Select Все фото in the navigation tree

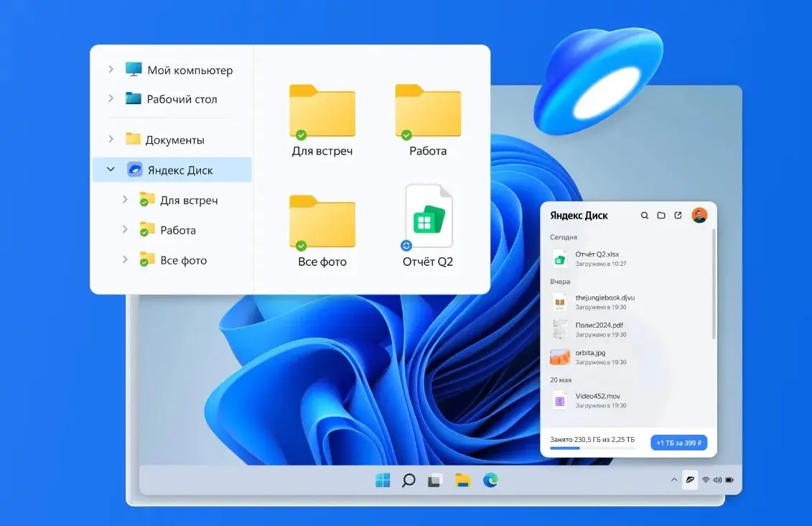[x=183, y=260]
